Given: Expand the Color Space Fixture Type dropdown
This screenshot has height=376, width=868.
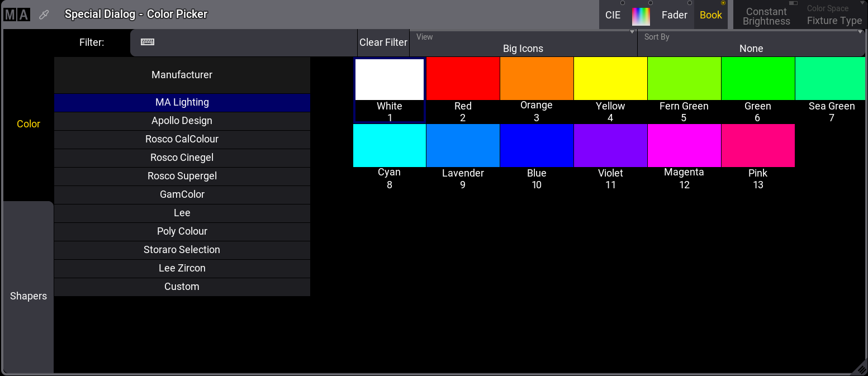Looking at the screenshot, I should (834, 16).
